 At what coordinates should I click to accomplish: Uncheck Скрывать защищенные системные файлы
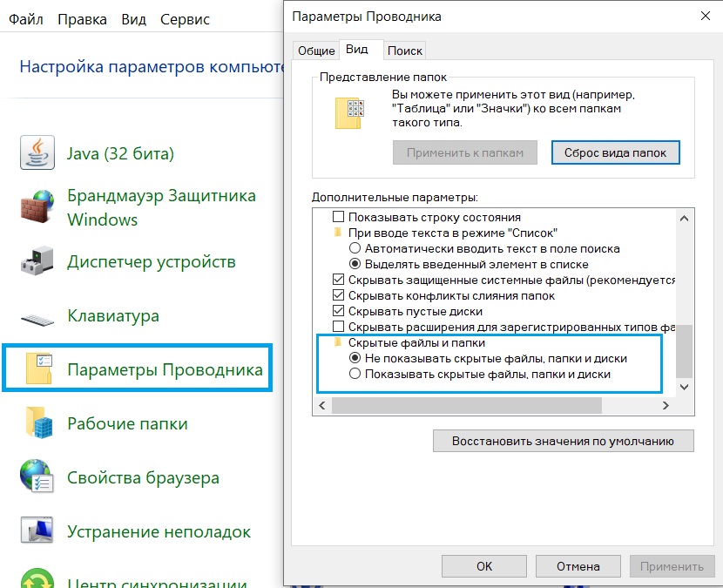[x=339, y=280]
